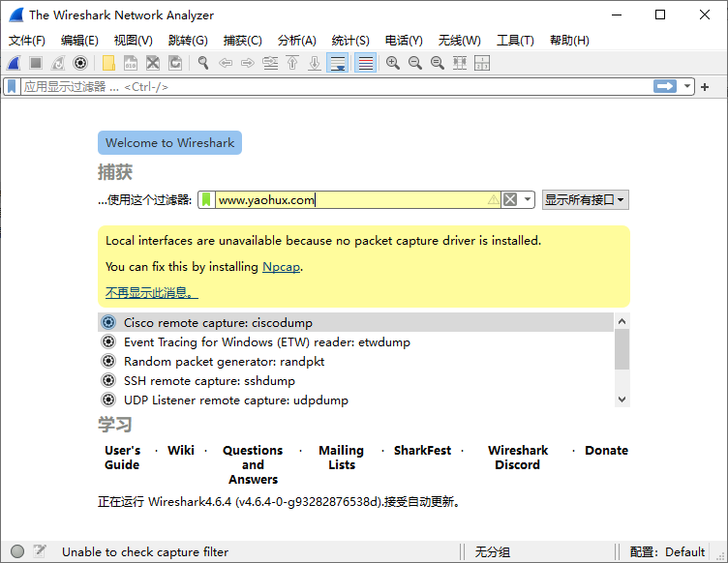
Task: Find a packet magnifier icon
Action: (203, 63)
